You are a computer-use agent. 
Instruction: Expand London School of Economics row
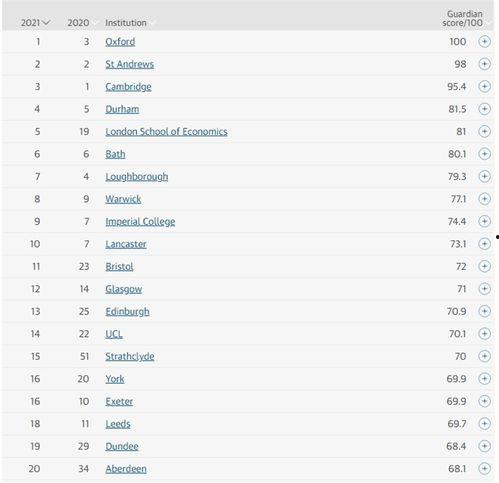click(484, 131)
